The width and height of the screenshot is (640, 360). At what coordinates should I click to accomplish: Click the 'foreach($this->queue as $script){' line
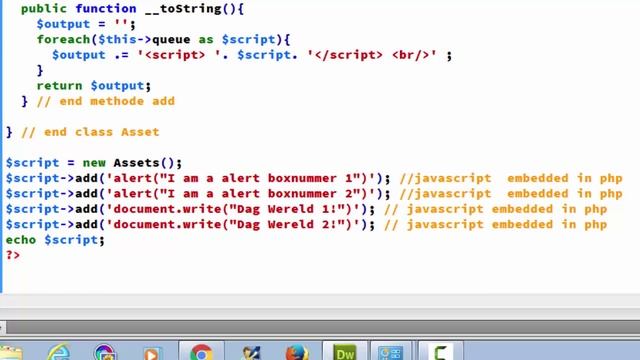tap(163, 40)
